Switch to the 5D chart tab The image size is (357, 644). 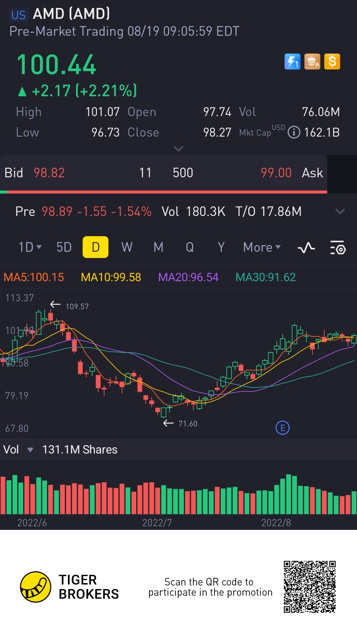click(64, 247)
